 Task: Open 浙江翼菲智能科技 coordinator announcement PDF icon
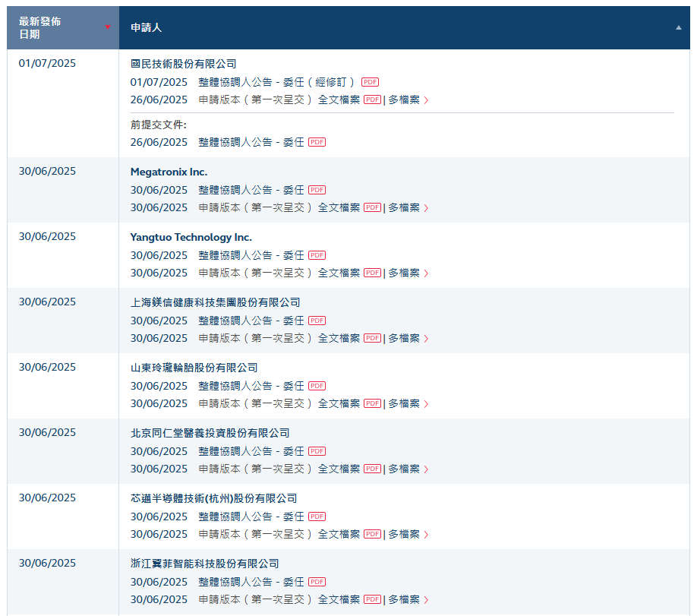(x=317, y=582)
